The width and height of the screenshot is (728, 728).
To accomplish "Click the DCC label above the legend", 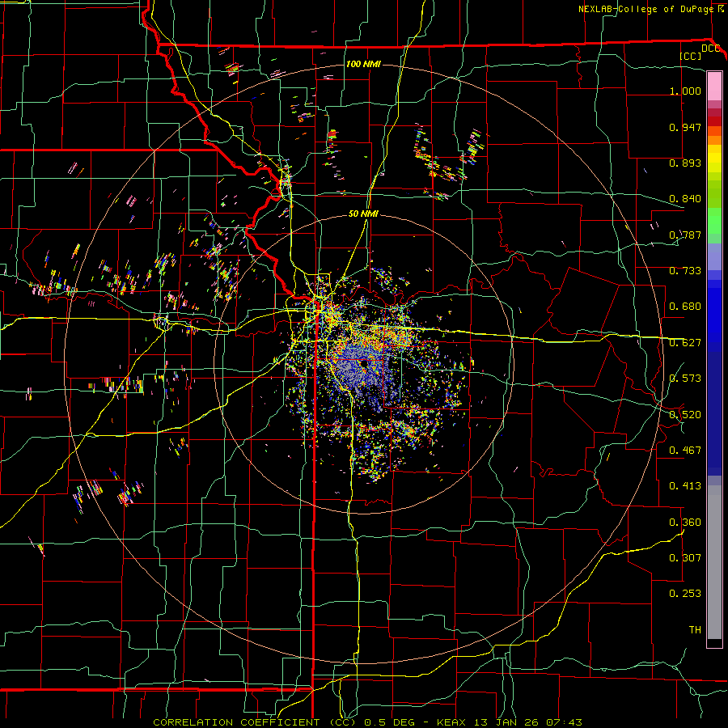I will [710, 49].
